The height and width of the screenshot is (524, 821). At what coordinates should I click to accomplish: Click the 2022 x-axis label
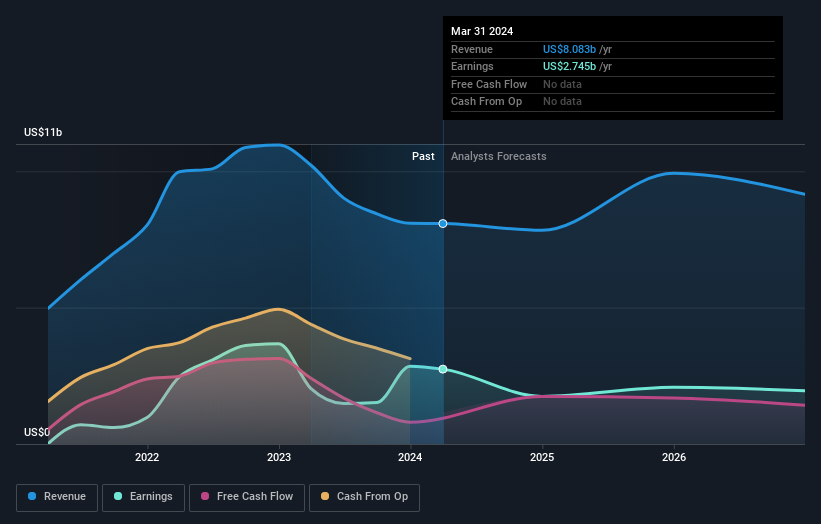pos(147,457)
